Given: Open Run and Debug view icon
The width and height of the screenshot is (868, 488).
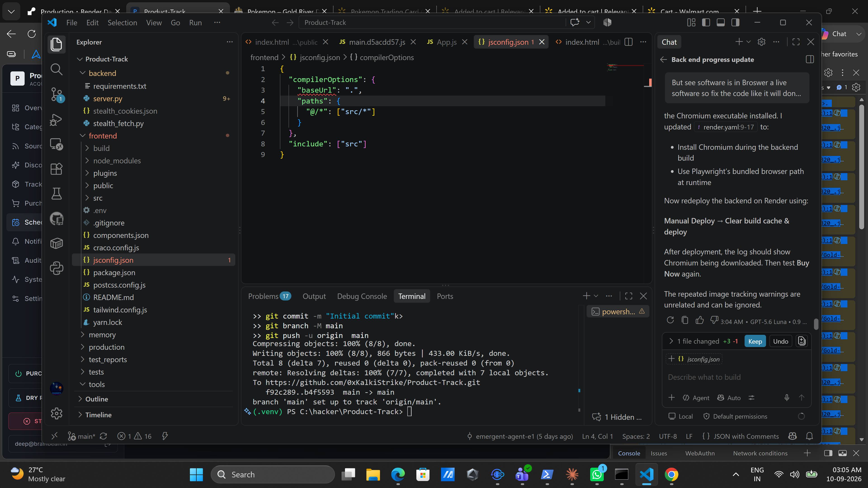Looking at the screenshot, I should (56, 119).
